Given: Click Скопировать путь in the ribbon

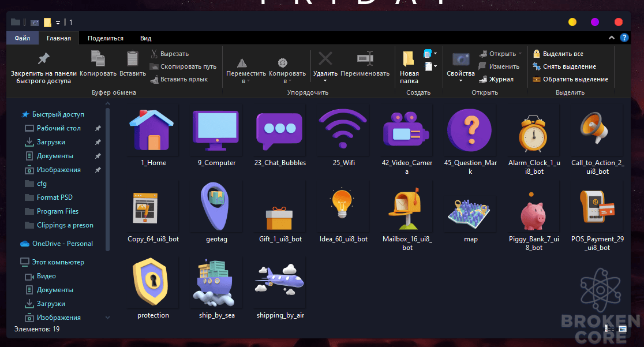Looking at the screenshot, I should tap(183, 66).
